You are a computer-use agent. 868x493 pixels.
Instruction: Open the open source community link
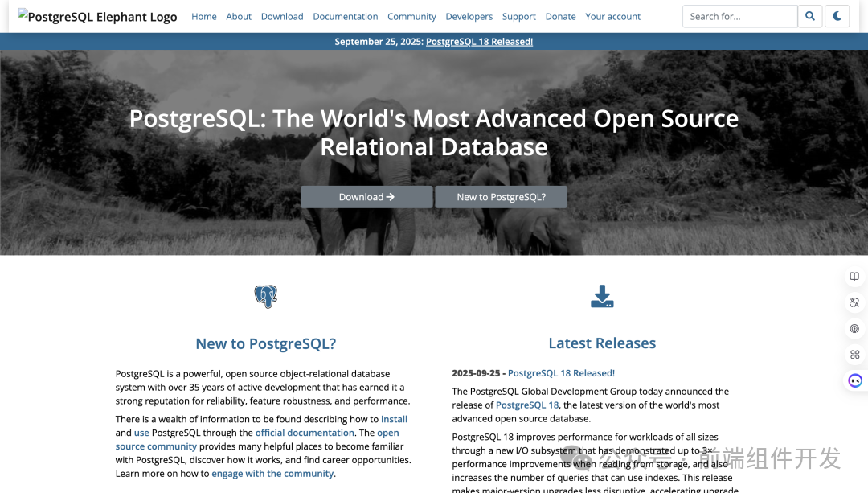(x=257, y=439)
